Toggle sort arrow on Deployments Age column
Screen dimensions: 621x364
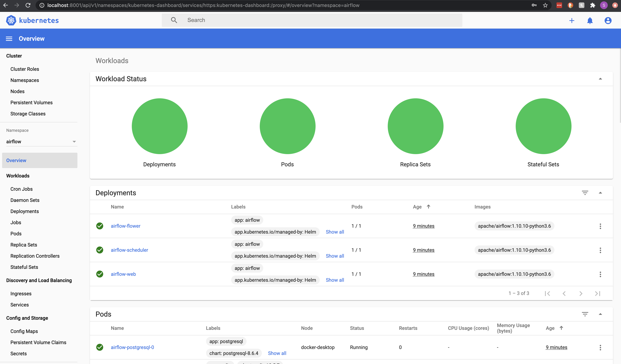(428, 207)
